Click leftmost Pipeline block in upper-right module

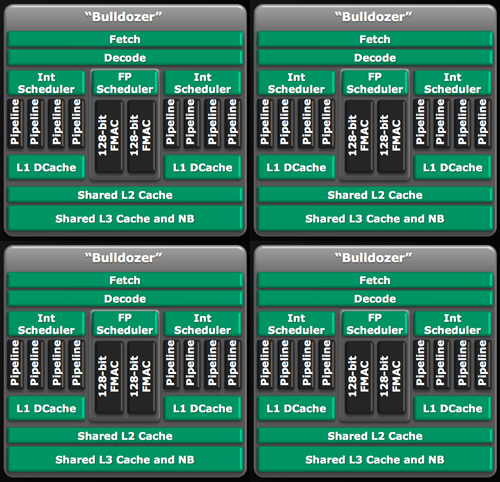[x=265, y=122]
